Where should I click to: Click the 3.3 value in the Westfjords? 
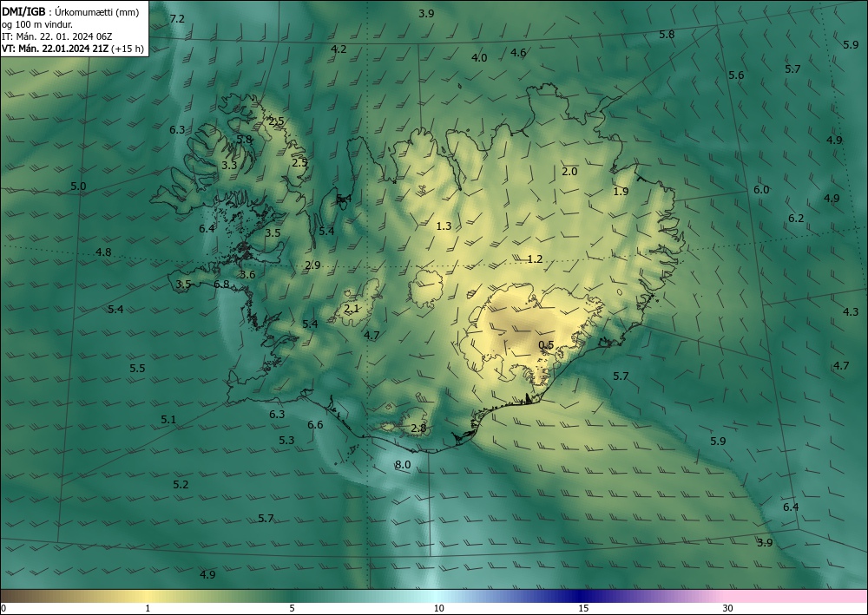[x=229, y=165]
